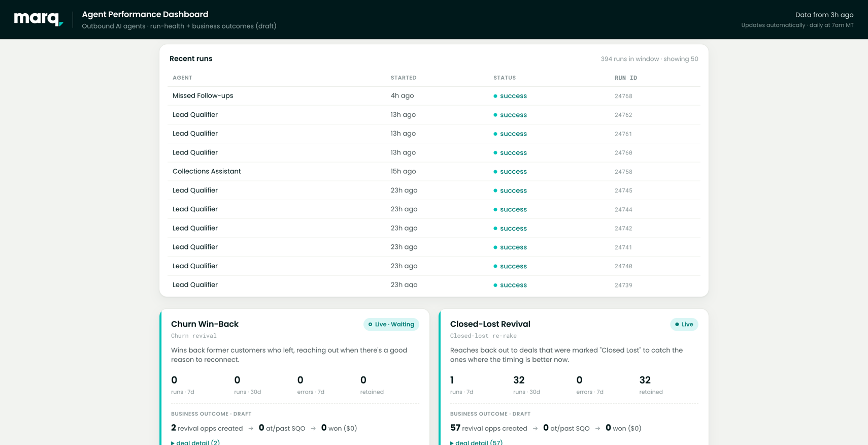Click run ID 24741

click(x=623, y=247)
